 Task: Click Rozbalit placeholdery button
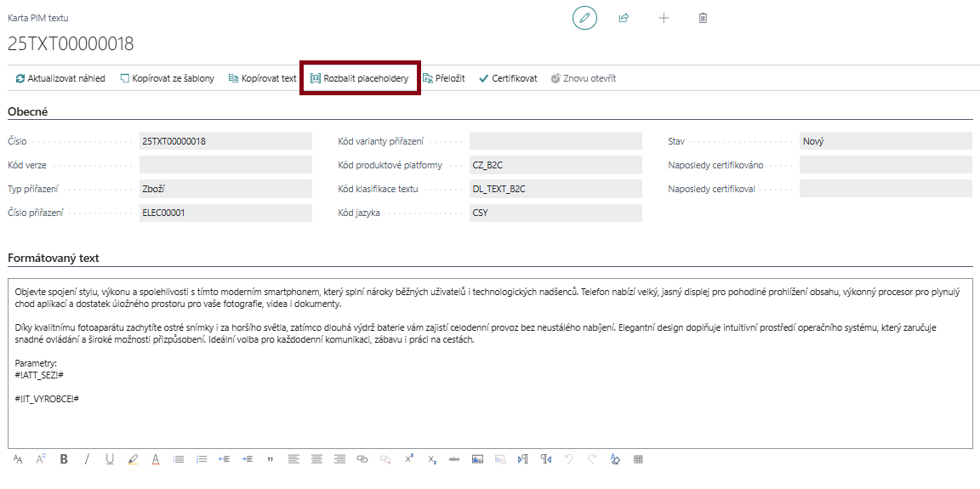point(359,78)
